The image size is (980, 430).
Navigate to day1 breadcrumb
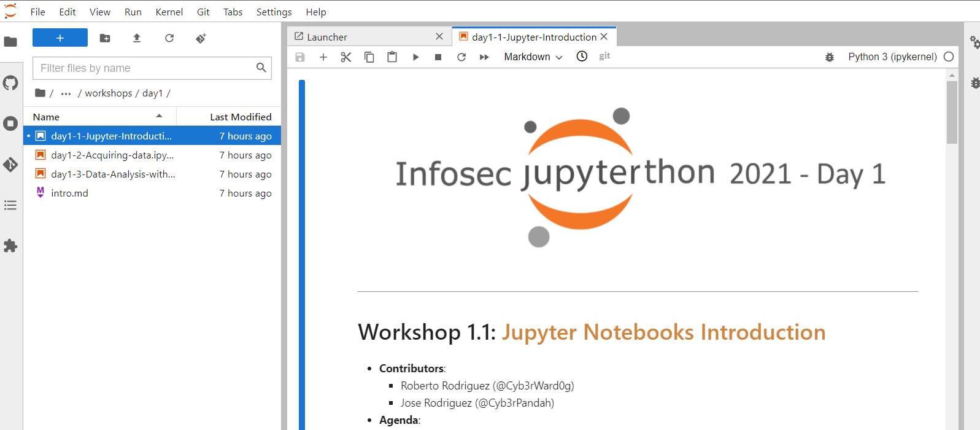coord(152,93)
